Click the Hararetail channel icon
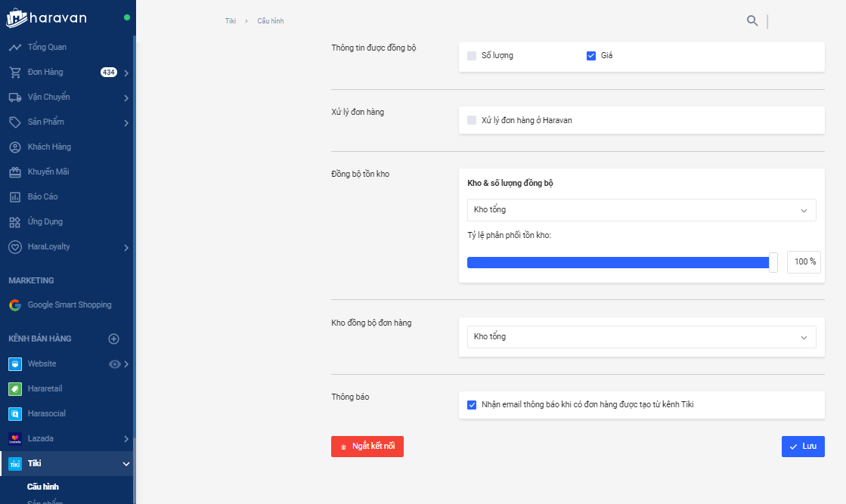Viewport: 846px width, 504px height. pos(14,388)
